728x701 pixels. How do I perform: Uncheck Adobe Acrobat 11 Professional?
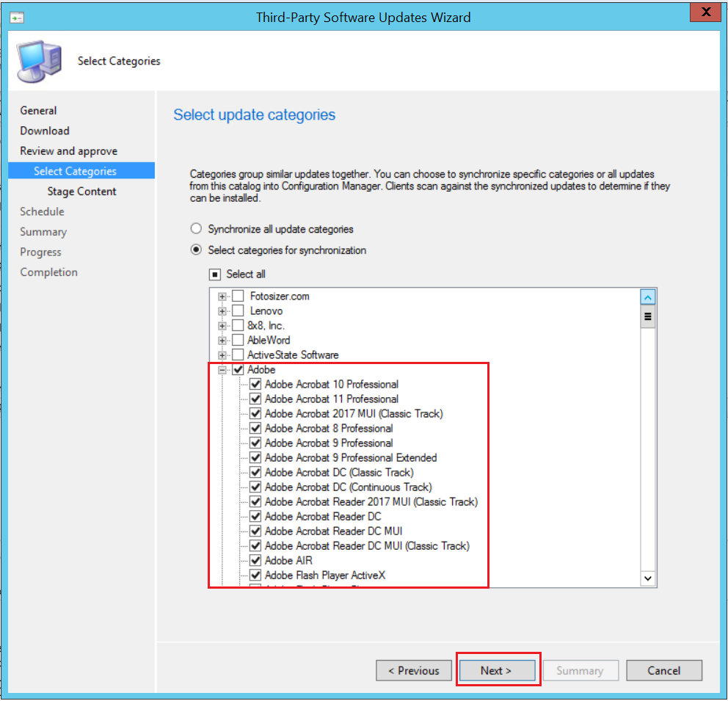tap(255, 399)
